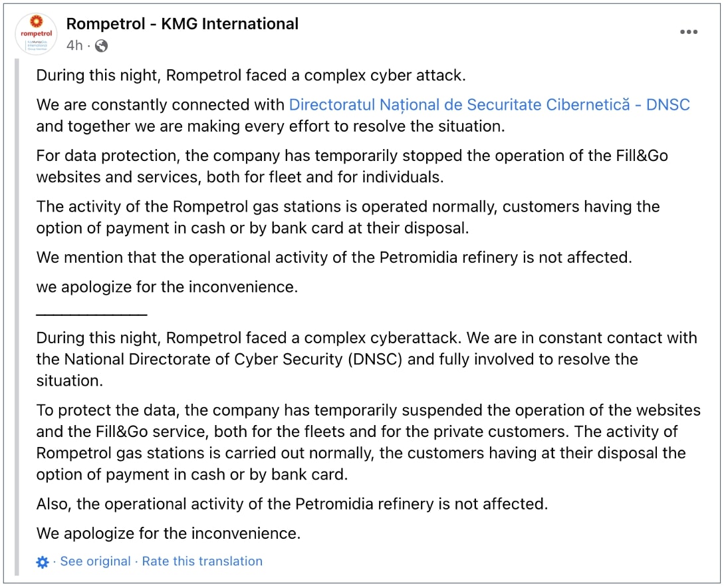Click the horizontal separator line in the post
This screenshot has height=588, width=726.
pos(91,314)
